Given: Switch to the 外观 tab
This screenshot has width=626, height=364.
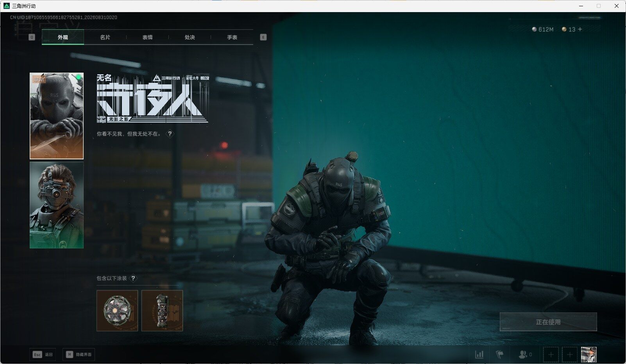Looking at the screenshot, I should coord(63,37).
